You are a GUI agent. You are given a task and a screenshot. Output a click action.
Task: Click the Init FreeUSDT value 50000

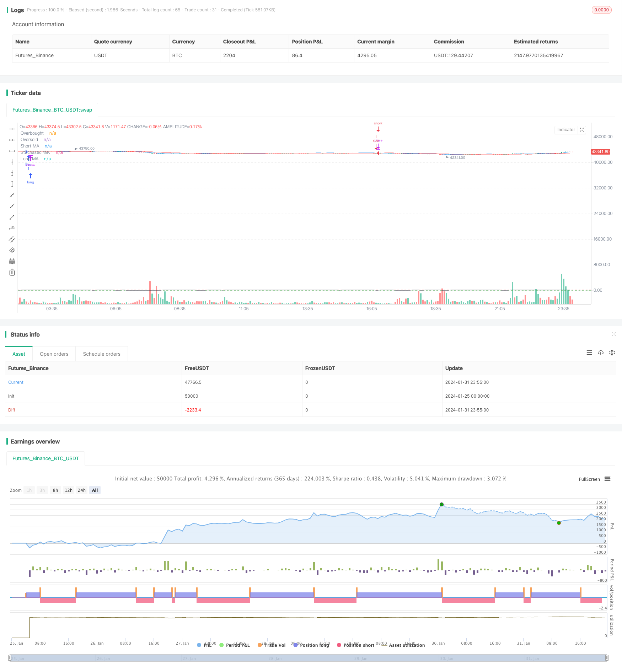(191, 396)
